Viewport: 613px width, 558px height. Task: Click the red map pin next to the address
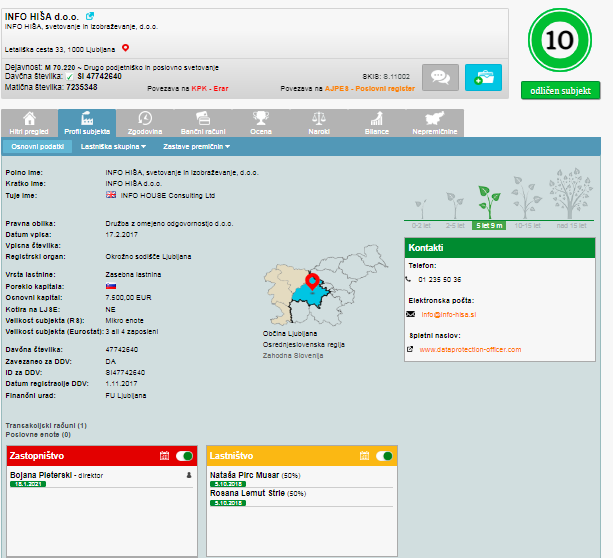tap(126, 48)
